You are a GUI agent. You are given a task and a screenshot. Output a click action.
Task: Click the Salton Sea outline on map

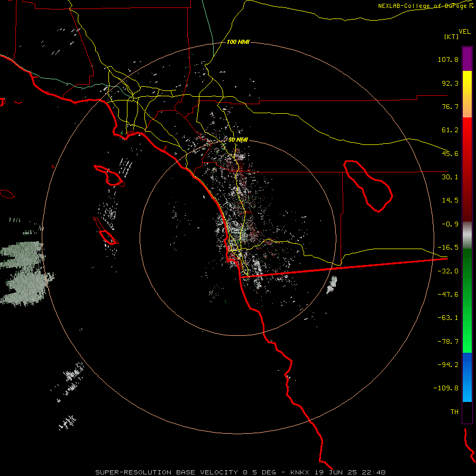click(368, 186)
